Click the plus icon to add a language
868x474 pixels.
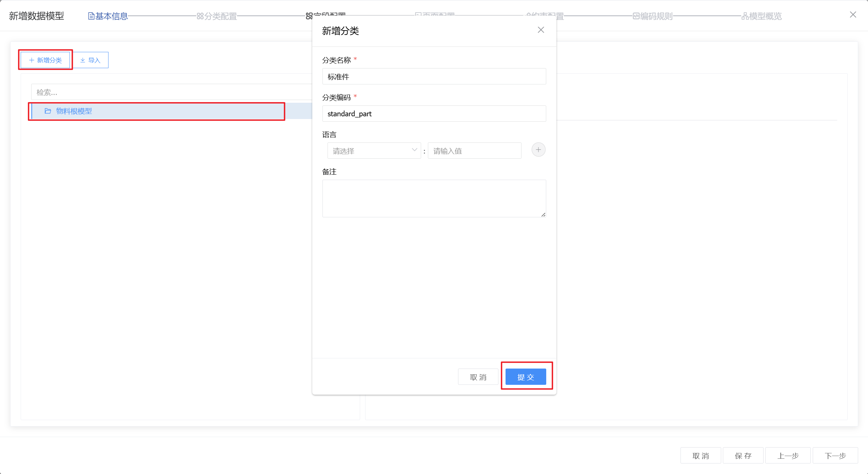pyautogui.click(x=538, y=150)
